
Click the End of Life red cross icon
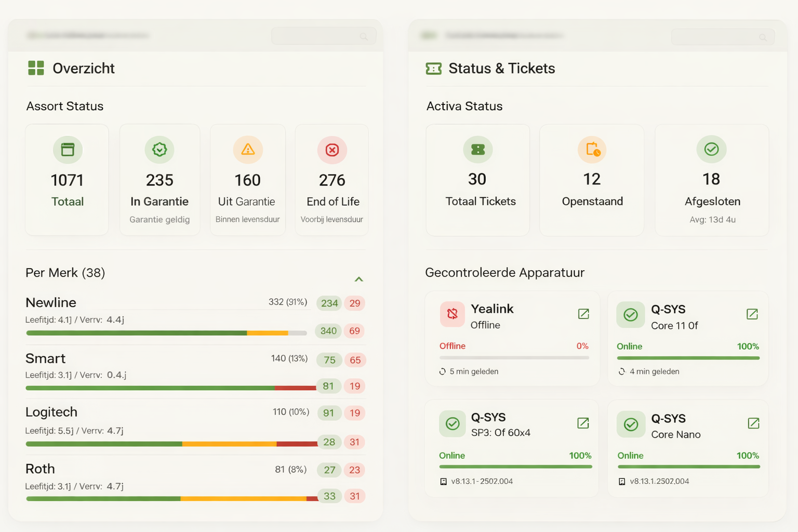coord(332,150)
